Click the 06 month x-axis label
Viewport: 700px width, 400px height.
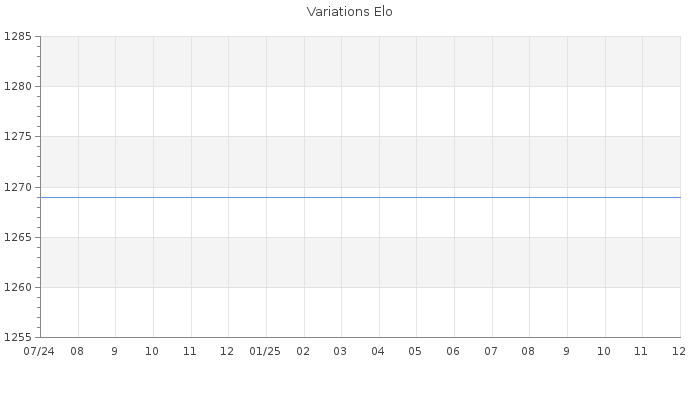pyautogui.click(x=453, y=352)
